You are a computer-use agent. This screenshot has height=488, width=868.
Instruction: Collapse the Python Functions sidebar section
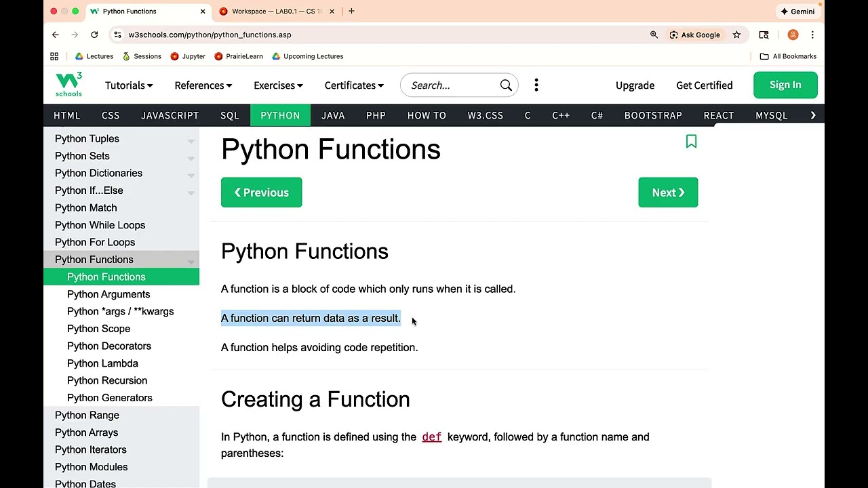[x=191, y=261]
